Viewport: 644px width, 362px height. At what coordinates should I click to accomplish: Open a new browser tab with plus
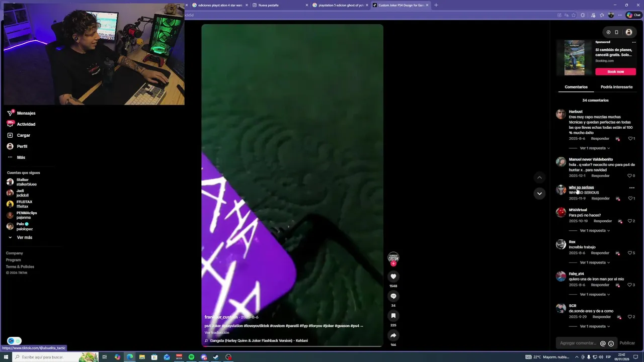[436, 5]
